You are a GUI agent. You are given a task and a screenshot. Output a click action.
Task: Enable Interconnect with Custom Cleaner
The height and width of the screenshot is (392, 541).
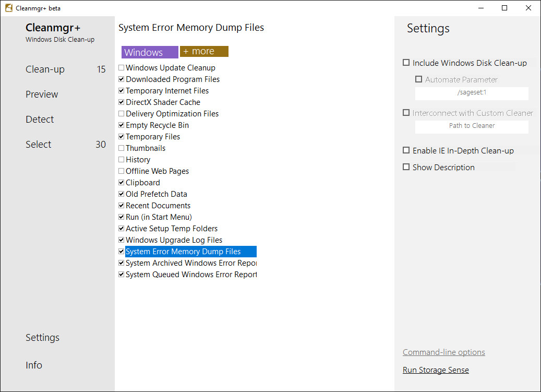[406, 113]
